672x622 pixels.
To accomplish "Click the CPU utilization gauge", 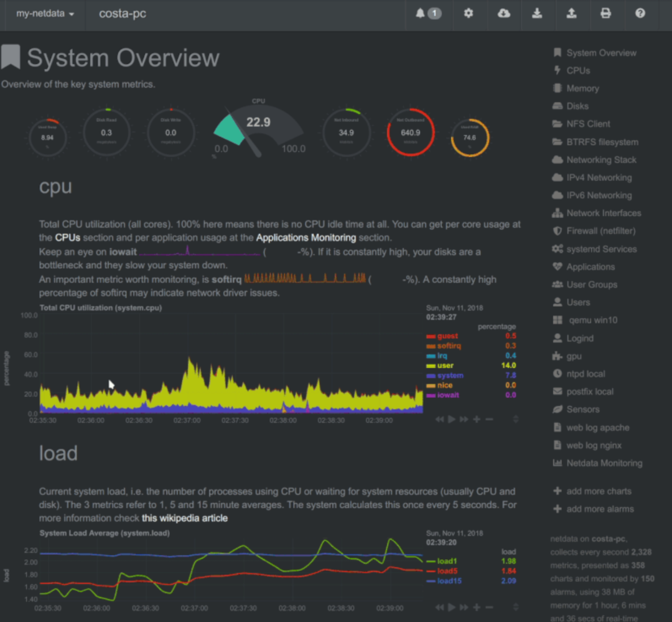I will pyautogui.click(x=258, y=129).
